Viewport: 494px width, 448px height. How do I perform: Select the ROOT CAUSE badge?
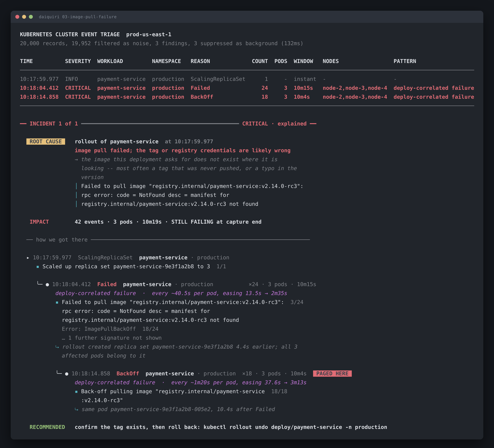coord(46,141)
